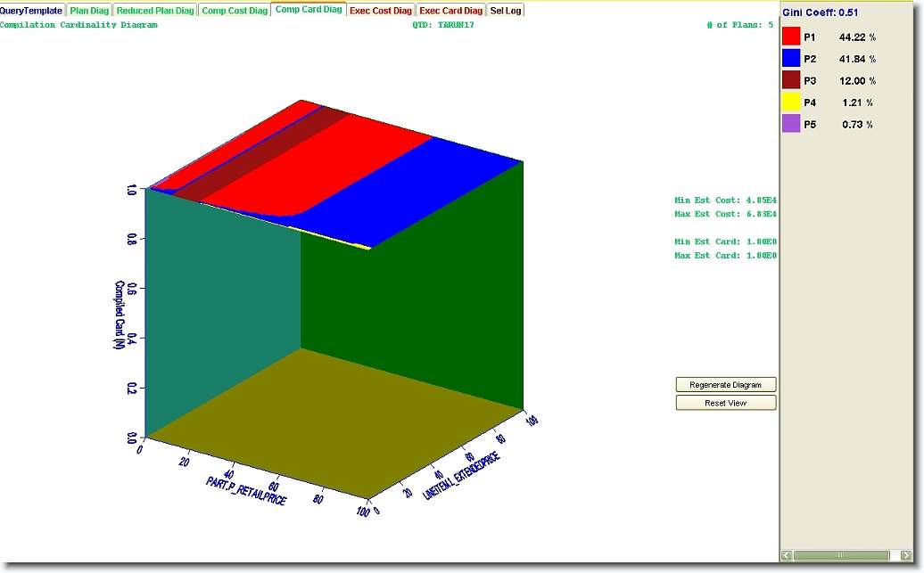Click the Reset View button

725,403
